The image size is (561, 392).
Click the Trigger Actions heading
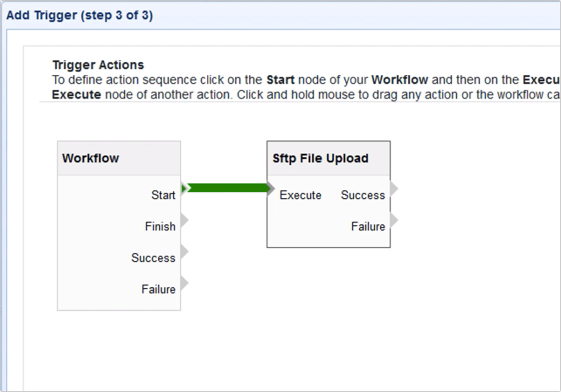click(x=98, y=65)
